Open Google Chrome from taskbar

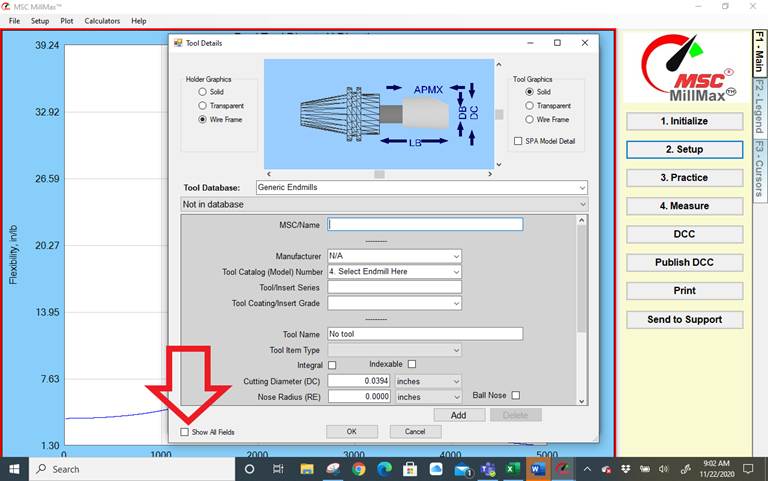359,469
